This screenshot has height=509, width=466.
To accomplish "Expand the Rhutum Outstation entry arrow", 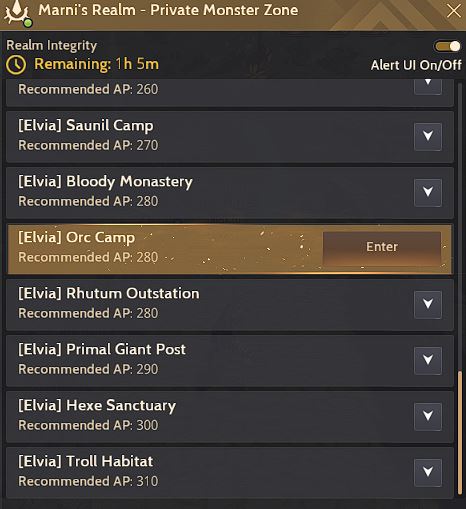I will [x=428, y=304].
